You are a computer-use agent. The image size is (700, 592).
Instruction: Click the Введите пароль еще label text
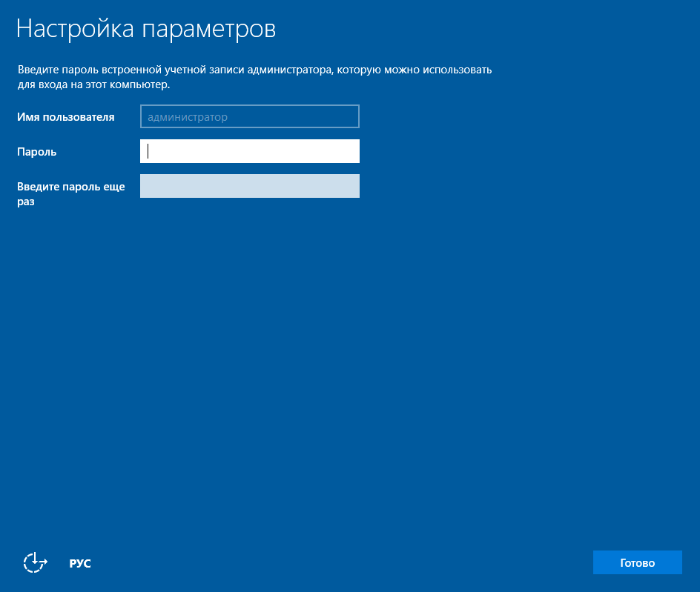point(71,187)
